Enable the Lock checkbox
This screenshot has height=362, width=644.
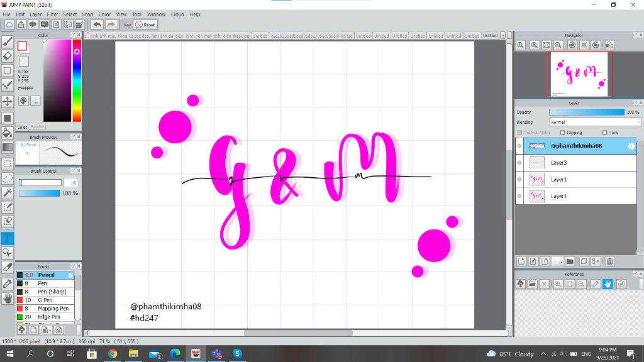coord(604,133)
